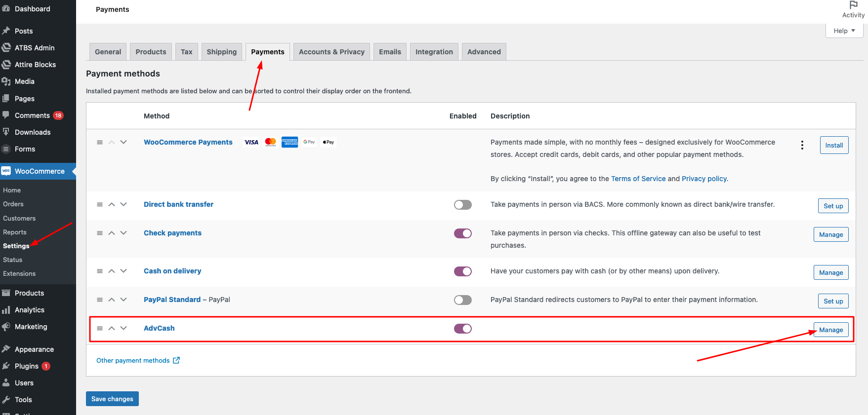Click the Products sidebar menu icon
Viewport: 868px width, 415px height.
point(6,293)
